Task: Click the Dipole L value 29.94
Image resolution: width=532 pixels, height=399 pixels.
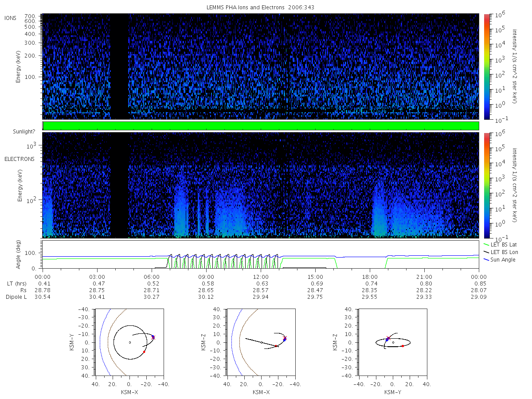Action: coord(261,297)
